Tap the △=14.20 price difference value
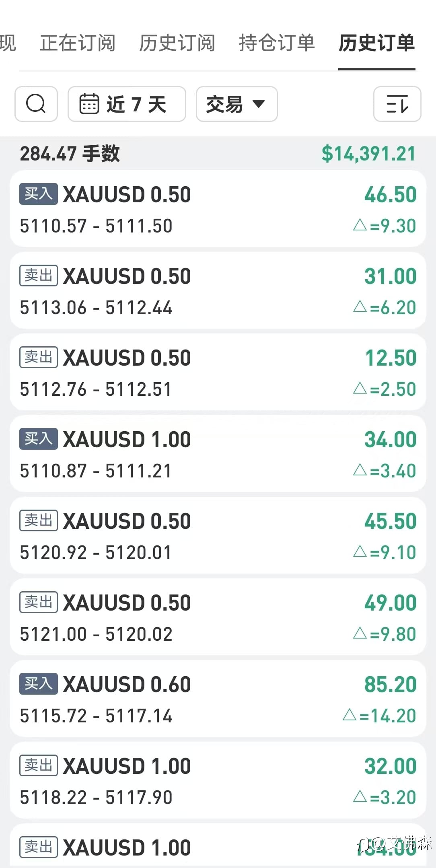The height and width of the screenshot is (868, 436). click(x=379, y=716)
